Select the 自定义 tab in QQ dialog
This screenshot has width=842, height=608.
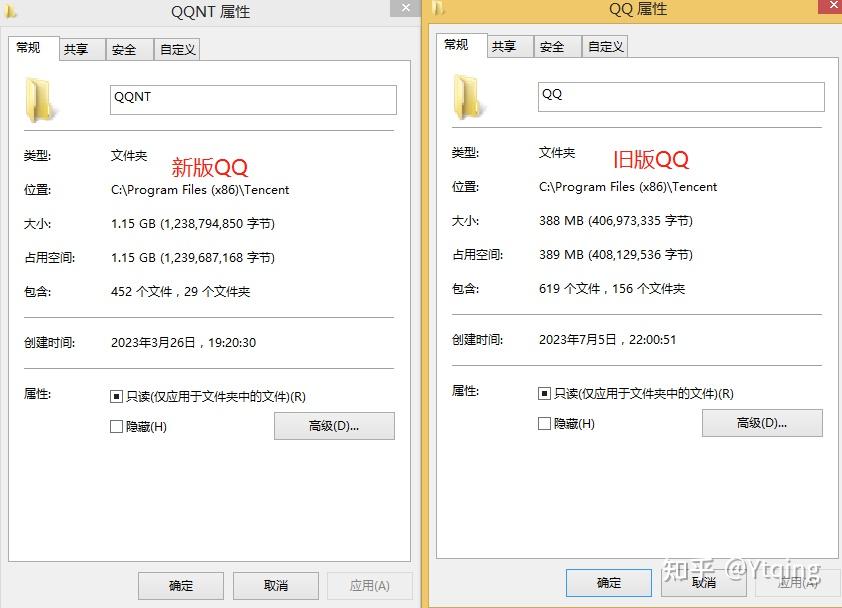pyautogui.click(x=605, y=46)
